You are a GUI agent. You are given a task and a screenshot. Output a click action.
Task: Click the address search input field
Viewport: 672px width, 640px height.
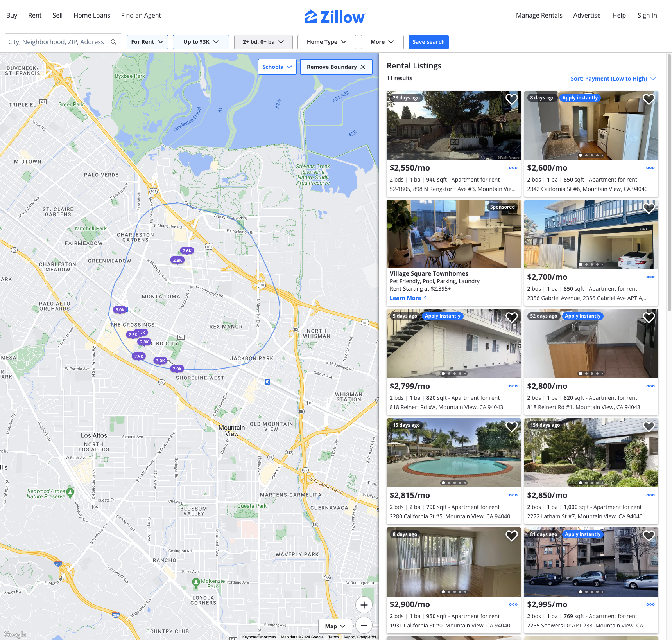[57, 42]
